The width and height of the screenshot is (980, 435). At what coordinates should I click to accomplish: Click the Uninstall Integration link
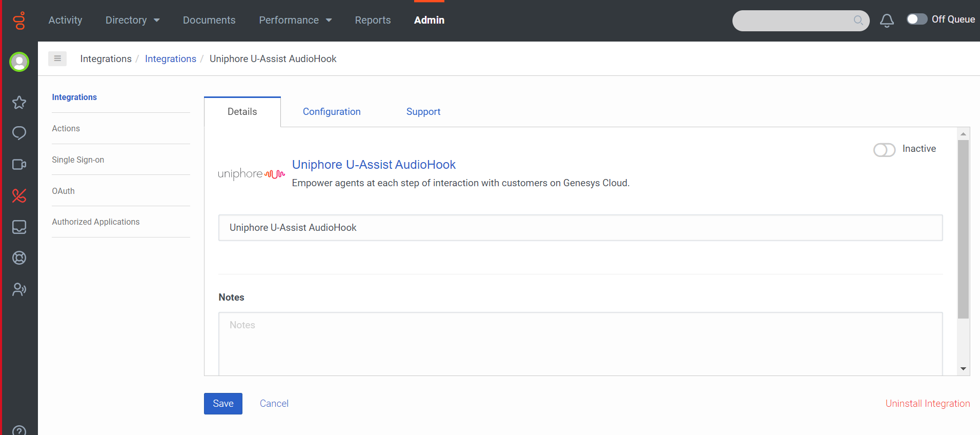click(x=928, y=404)
